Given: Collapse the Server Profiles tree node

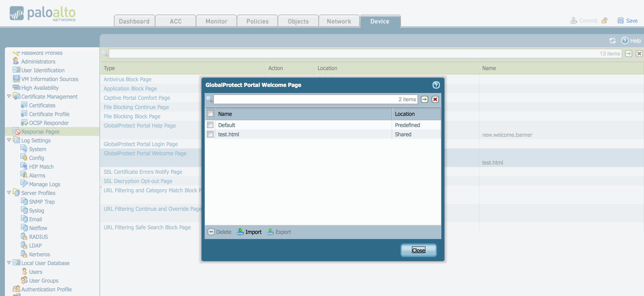Looking at the screenshot, I should click(9, 193).
